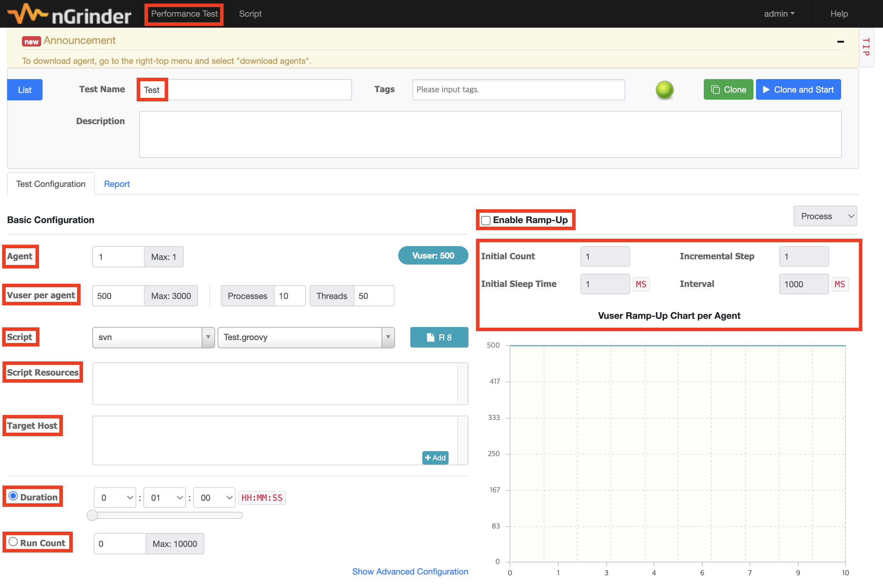
Task: Open the admin user menu
Action: 779,14
